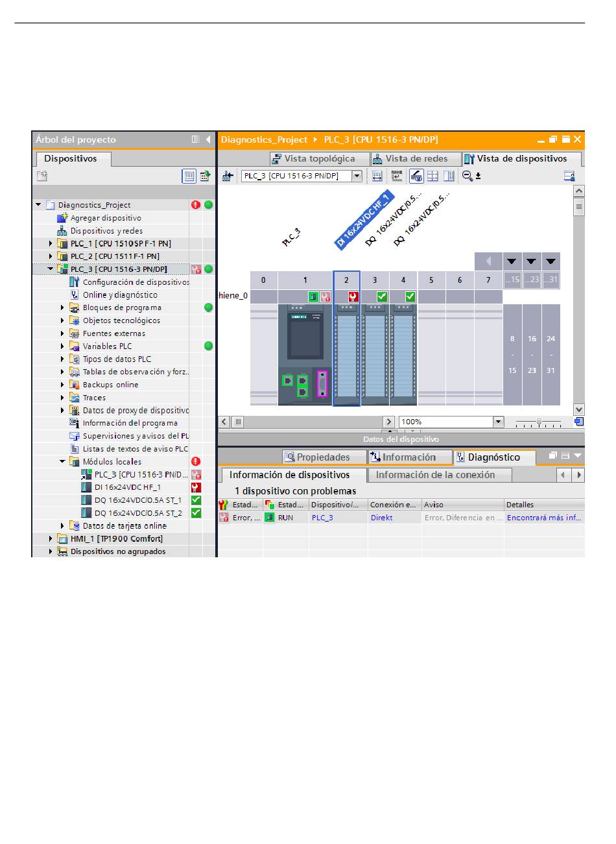Image resolution: width=616 pixels, height=844 pixels.
Task: Toggle the details table view icon in tree toolbar
Action: 189,175
